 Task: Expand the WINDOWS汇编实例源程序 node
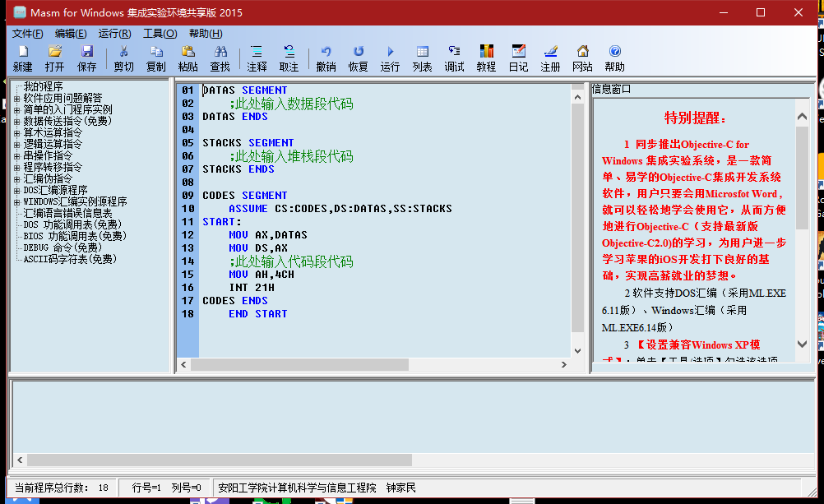[17, 201]
